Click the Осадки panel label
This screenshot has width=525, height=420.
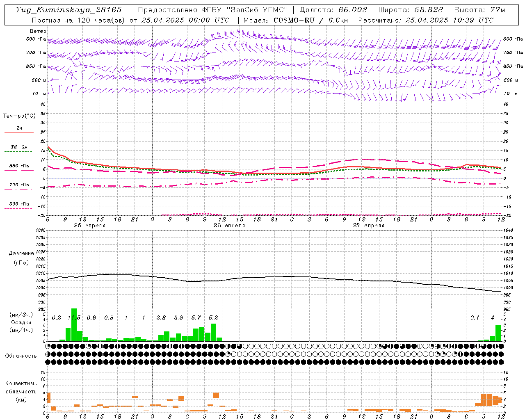pos(21,322)
